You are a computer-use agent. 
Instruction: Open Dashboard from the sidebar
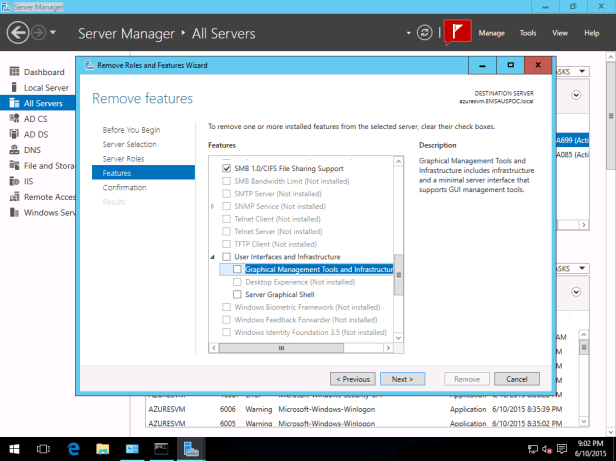pyautogui.click(x=43, y=72)
